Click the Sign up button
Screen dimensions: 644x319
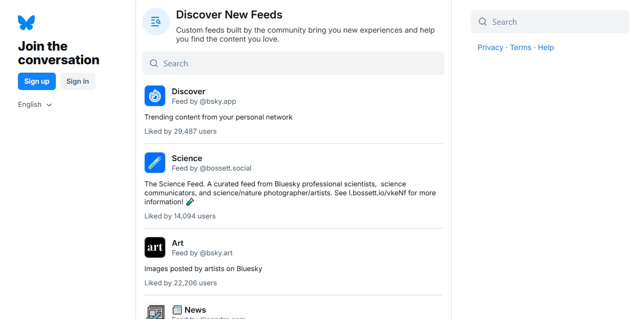coord(36,81)
